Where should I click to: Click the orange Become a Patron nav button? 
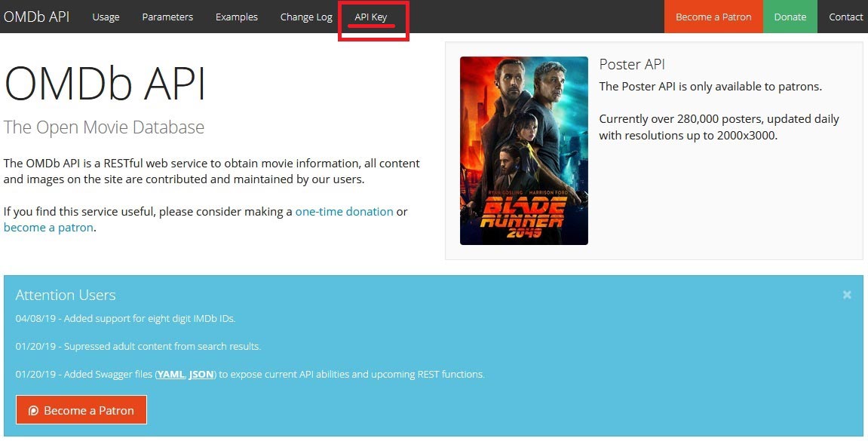[713, 17]
